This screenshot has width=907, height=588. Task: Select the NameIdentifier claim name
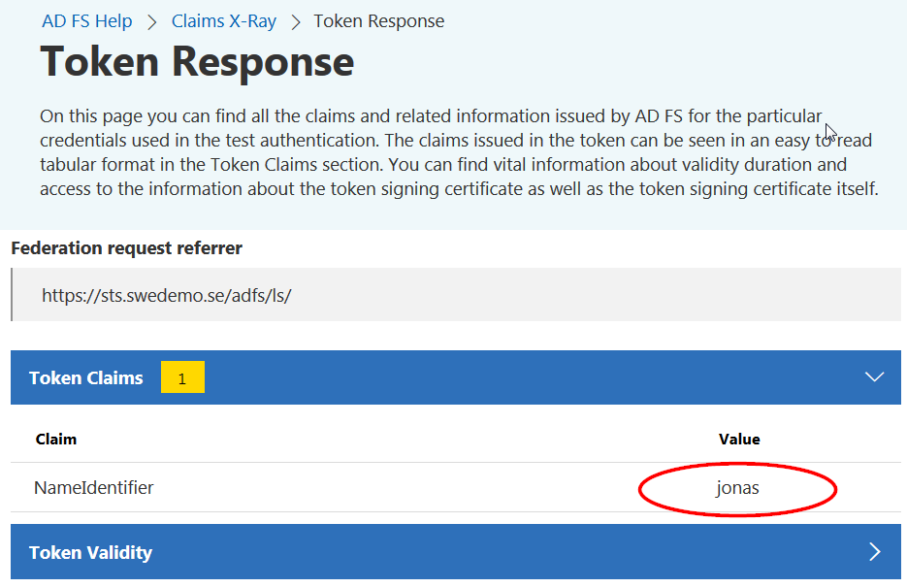(93, 488)
